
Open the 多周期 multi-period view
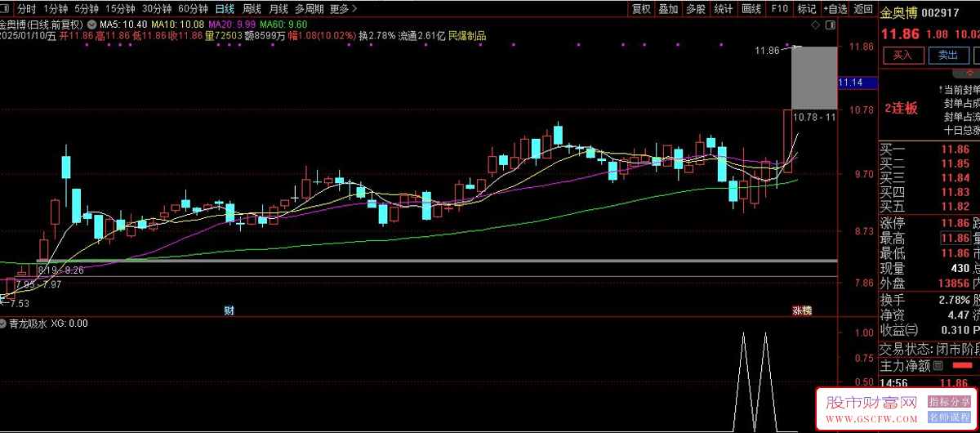(x=310, y=9)
